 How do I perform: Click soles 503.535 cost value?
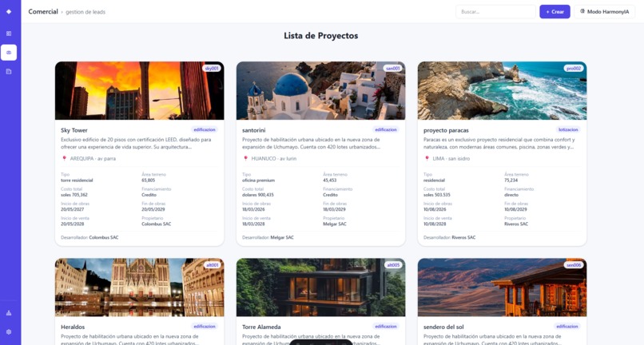tap(436, 195)
